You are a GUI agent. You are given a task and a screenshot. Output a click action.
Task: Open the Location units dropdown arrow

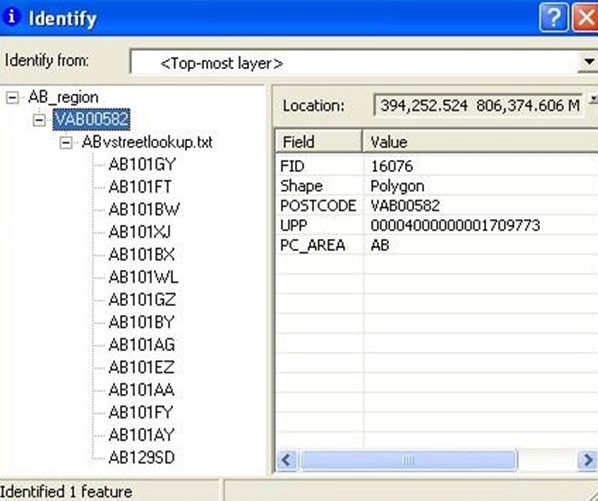pyautogui.click(x=593, y=98)
